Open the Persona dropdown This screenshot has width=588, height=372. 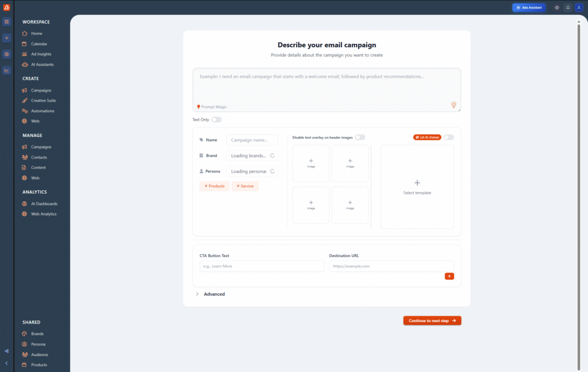(x=252, y=171)
